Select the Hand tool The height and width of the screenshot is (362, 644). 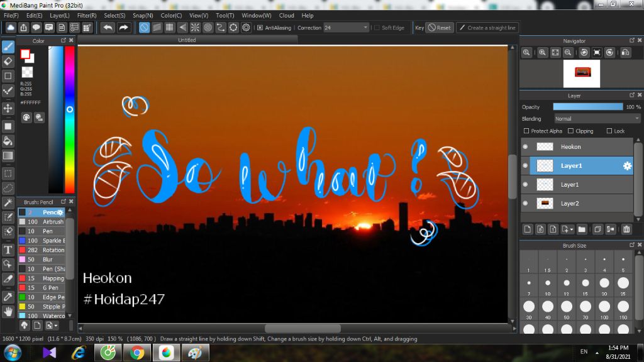(x=8, y=312)
